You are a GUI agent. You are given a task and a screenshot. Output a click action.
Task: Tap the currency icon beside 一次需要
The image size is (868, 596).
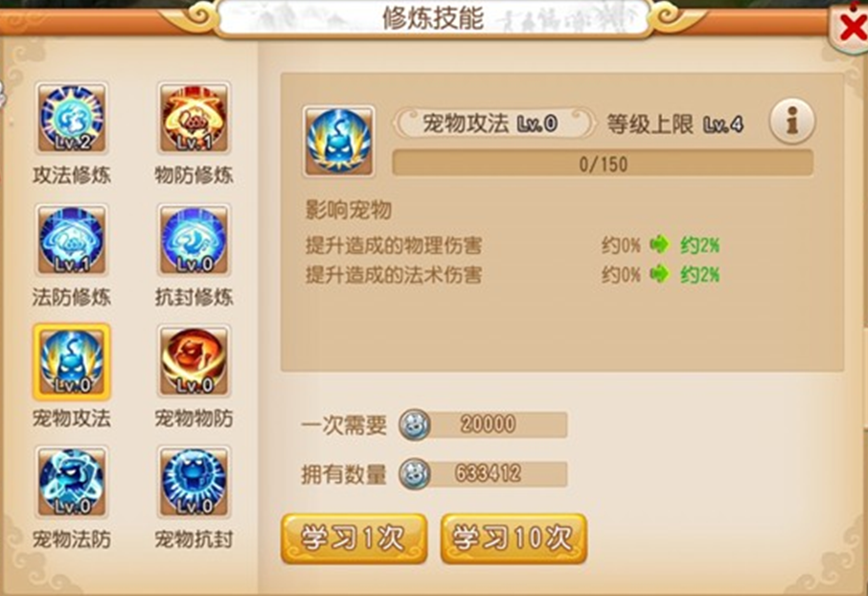click(x=414, y=425)
